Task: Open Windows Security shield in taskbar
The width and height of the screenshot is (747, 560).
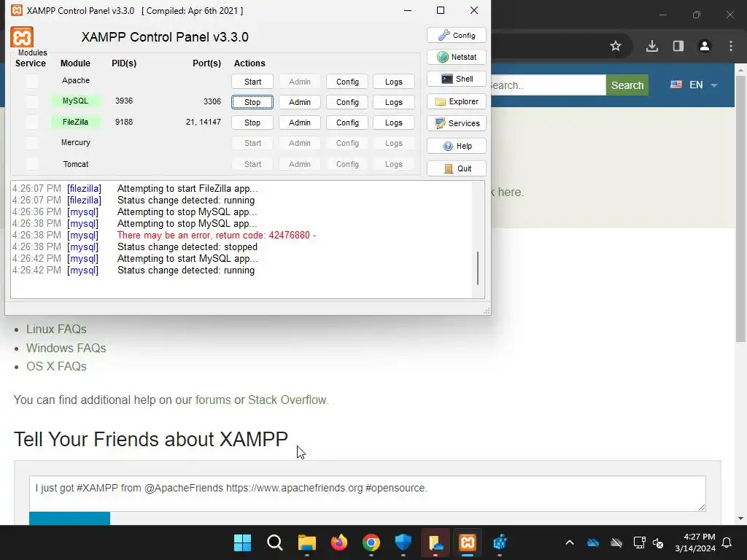Action: (403, 542)
